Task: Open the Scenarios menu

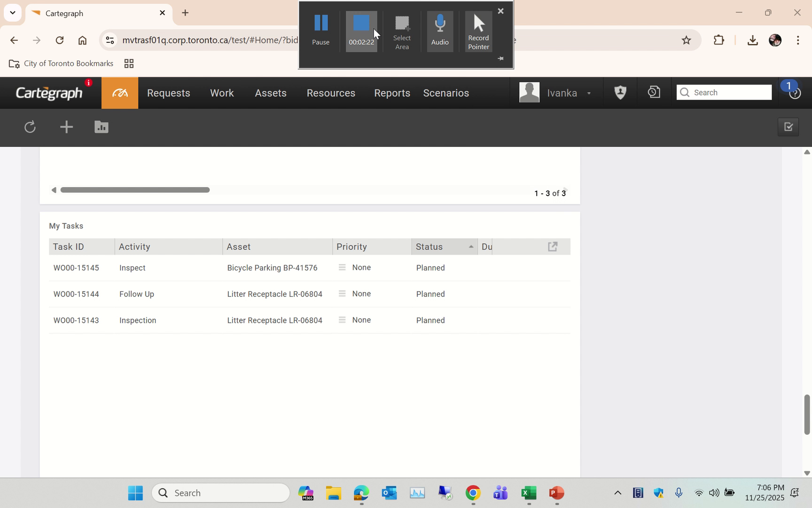Action: (x=445, y=93)
